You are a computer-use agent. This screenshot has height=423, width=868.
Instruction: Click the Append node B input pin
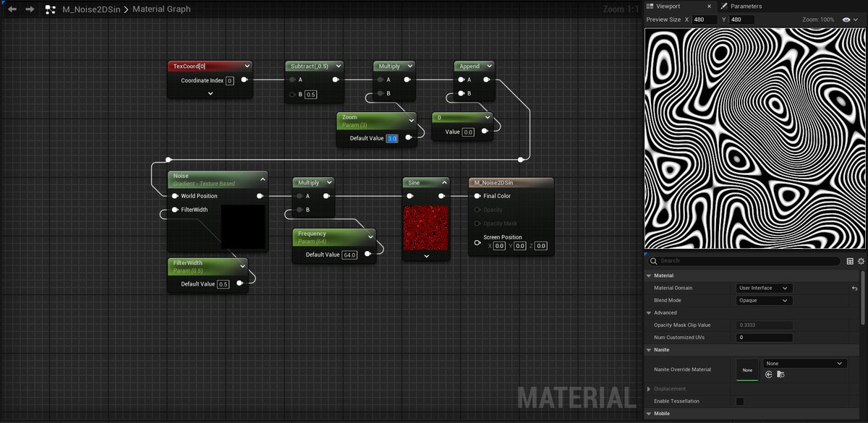click(461, 93)
